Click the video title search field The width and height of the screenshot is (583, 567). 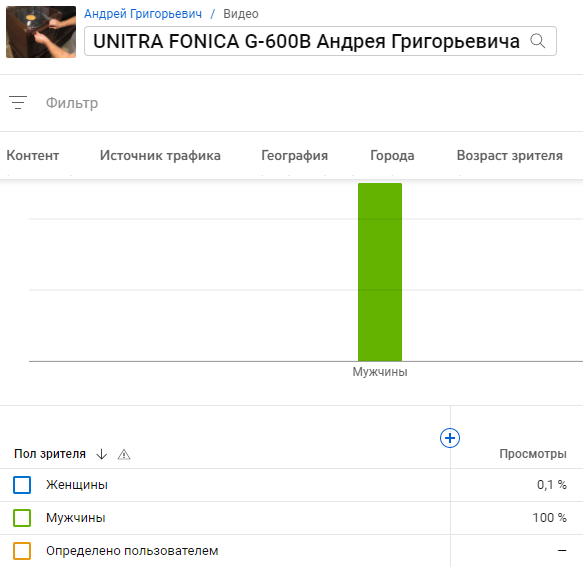[x=321, y=41]
